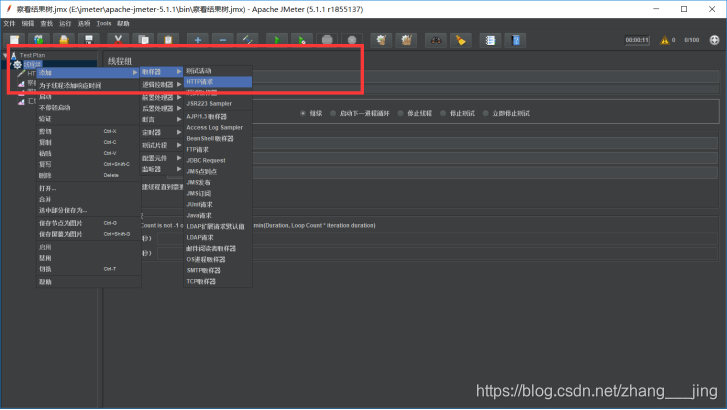Click the round icon at toolbar far right
The image size is (727, 410).
click(x=714, y=40)
